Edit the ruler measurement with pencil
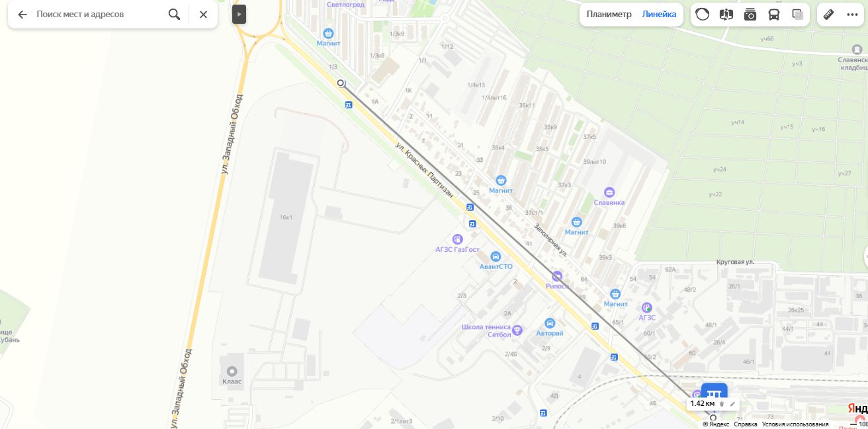 732,403
